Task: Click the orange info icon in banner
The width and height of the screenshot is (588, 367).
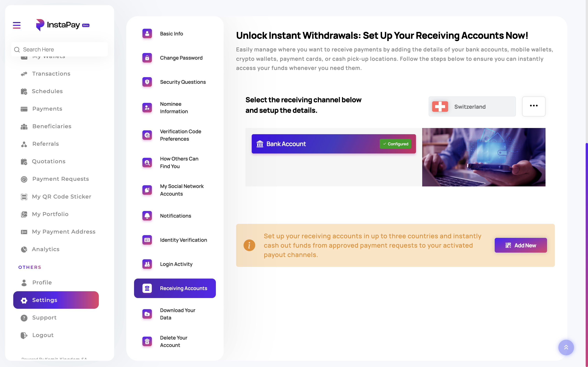Action: [249, 245]
